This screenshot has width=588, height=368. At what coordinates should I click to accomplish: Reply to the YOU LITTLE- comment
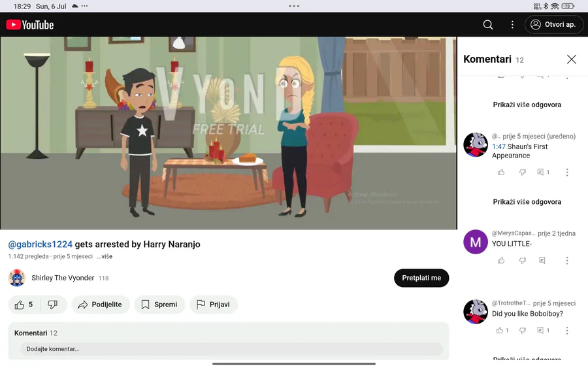[x=542, y=260]
